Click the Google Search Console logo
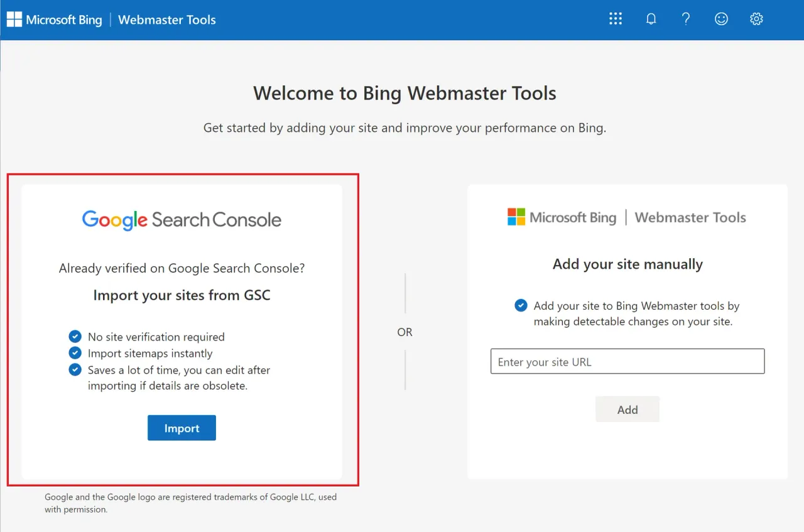Viewport: 804px width, 532px height. 182,220
